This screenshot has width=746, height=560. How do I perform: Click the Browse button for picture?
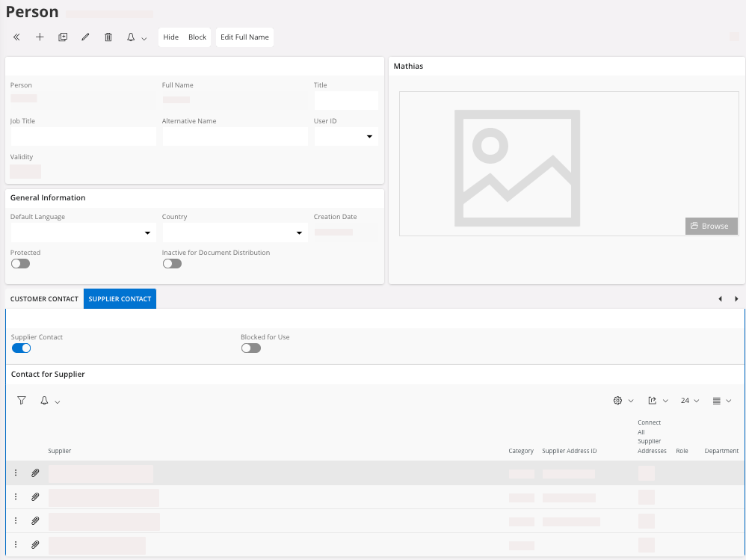(x=710, y=226)
